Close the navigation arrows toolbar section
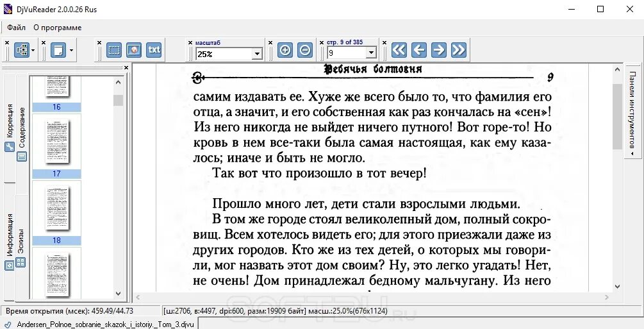This screenshot has height=329, width=644. (x=384, y=42)
